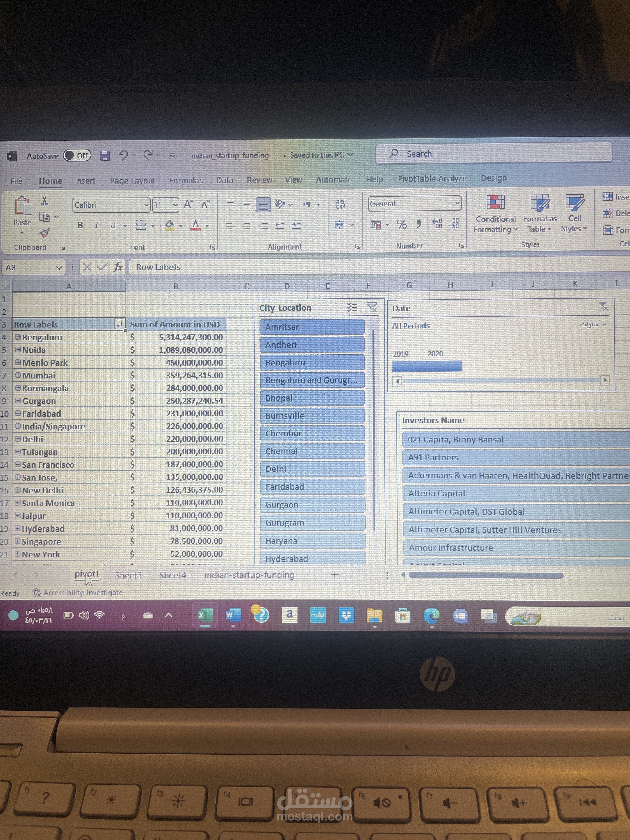Open the Data ribbon tab

[225, 180]
